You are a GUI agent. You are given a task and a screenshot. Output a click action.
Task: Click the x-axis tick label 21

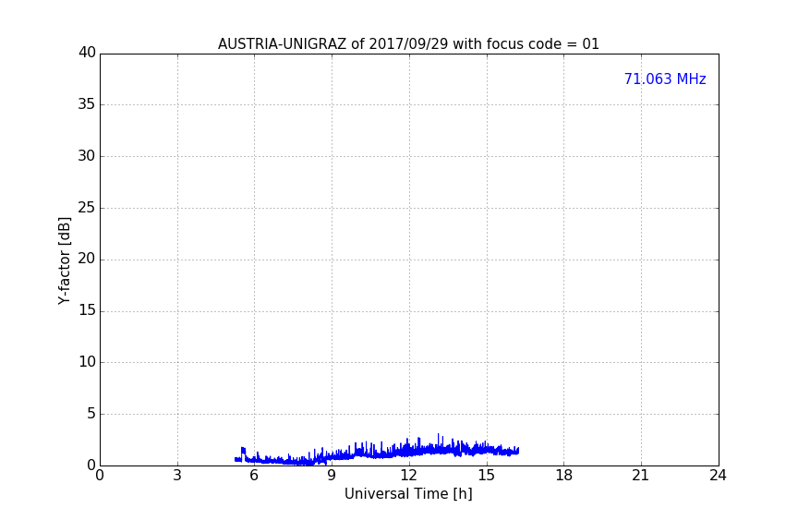point(641,476)
